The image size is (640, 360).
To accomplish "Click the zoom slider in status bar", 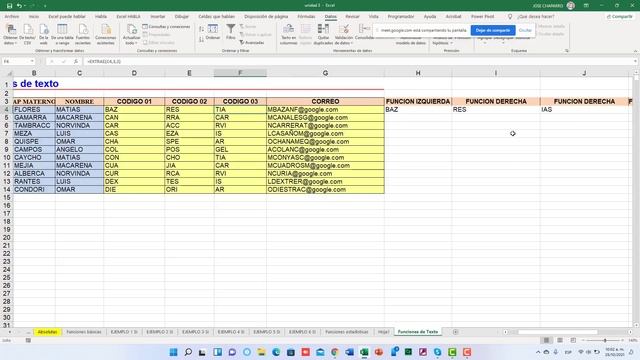I will (604, 340).
